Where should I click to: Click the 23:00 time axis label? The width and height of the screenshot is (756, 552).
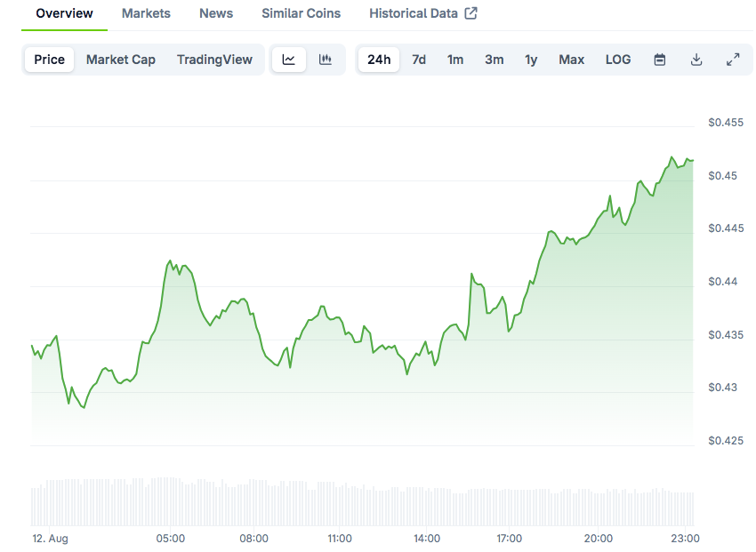[x=685, y=539]
